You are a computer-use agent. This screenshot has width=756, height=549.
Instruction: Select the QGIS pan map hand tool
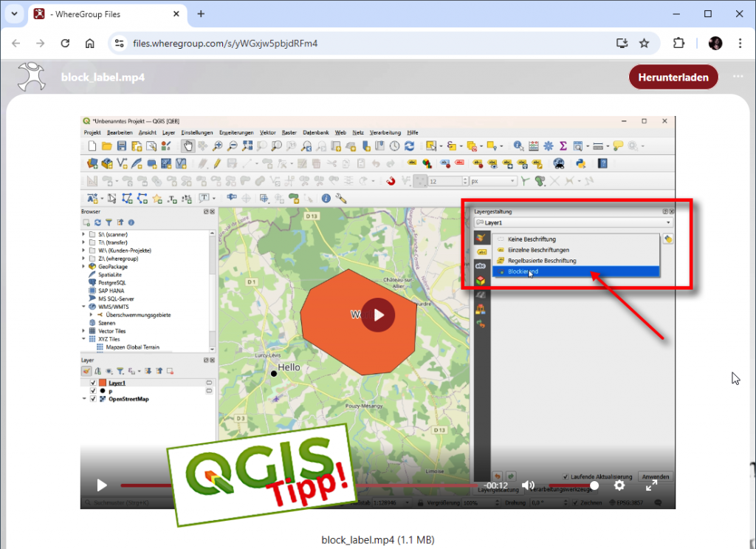point(188,146)
